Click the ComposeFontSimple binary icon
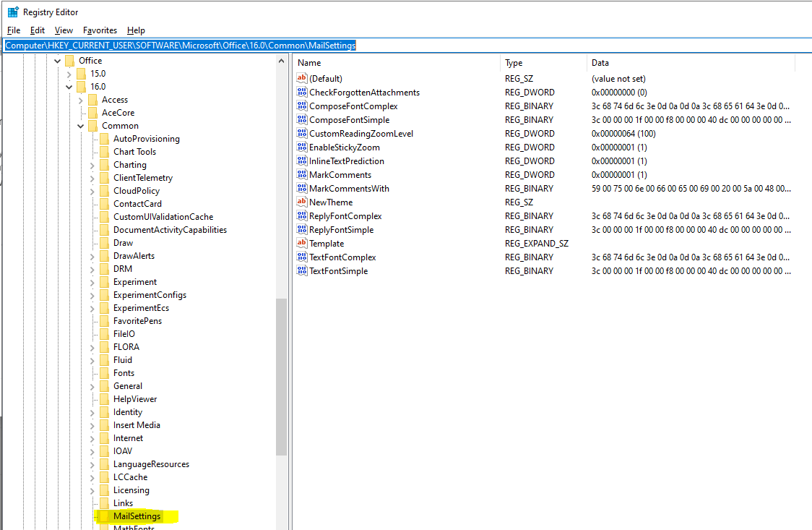Viewport: 812px width, 530px height. [x=302, y=119]
